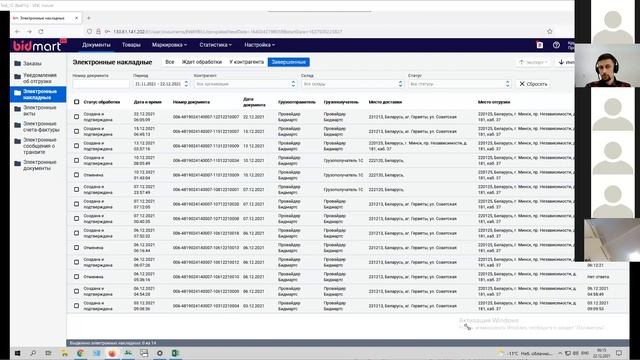The image size is (640, 360).
Task: Click the shield icon in address bar
Action: coord(89,31)
